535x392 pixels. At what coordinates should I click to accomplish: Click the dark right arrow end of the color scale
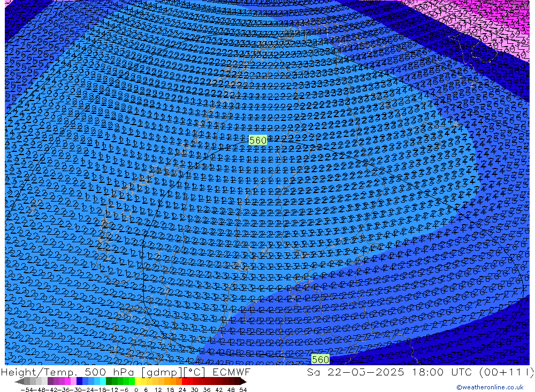(243, 381)
